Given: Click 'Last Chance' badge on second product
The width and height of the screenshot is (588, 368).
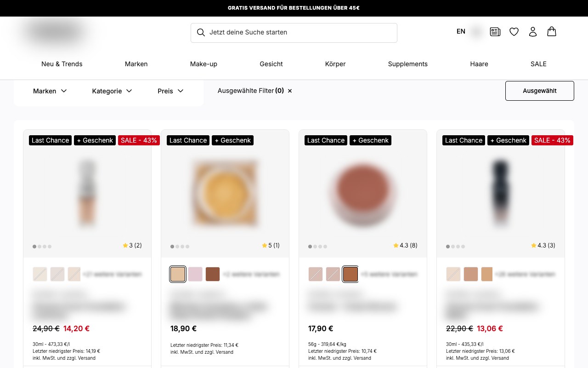Looking at the screenshot, I should click(188, 140).
